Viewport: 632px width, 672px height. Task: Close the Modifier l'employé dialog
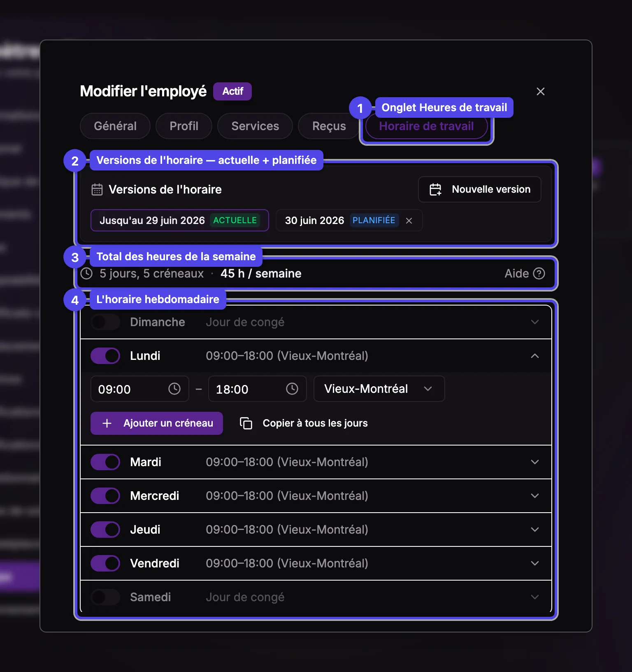click(540, 91)
